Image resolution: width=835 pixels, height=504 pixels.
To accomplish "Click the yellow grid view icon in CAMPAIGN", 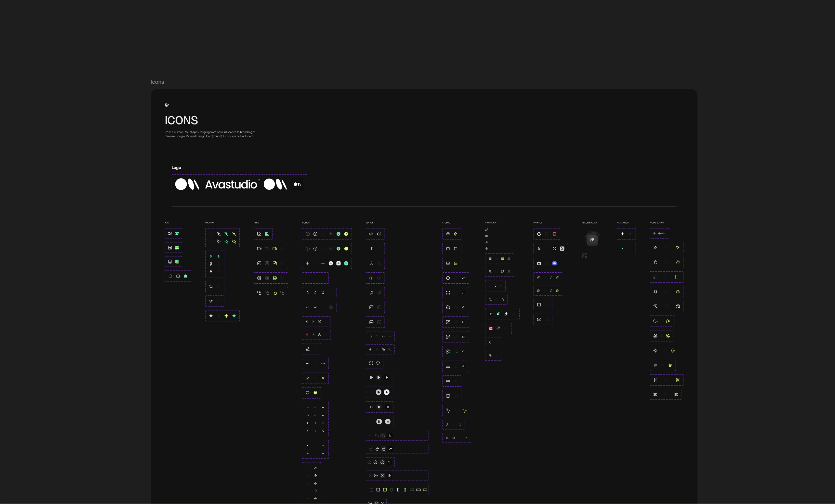I will 503,272.
